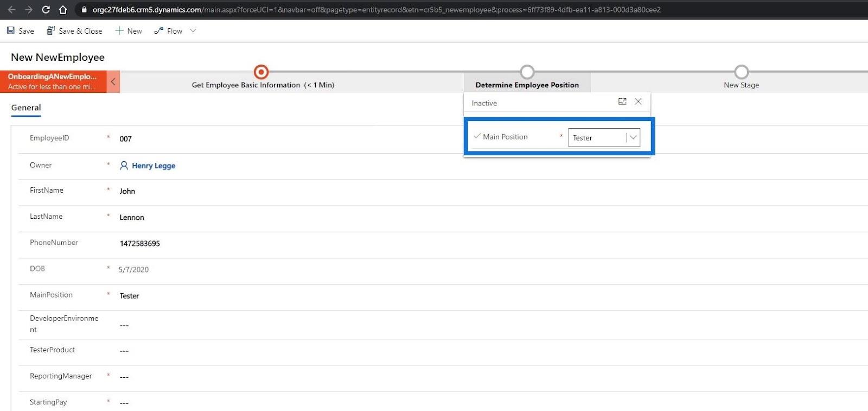
Task: Click the empty TesterProduct field
Action: point(124,351)
